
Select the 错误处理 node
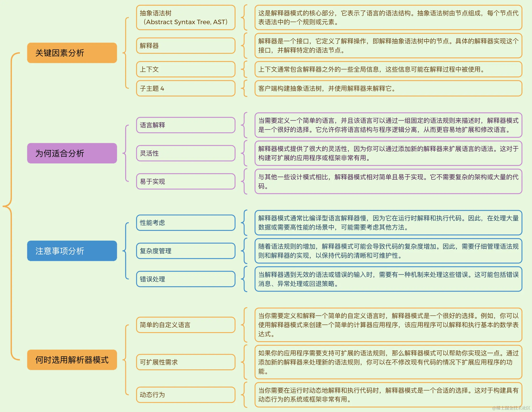(185, 279)
